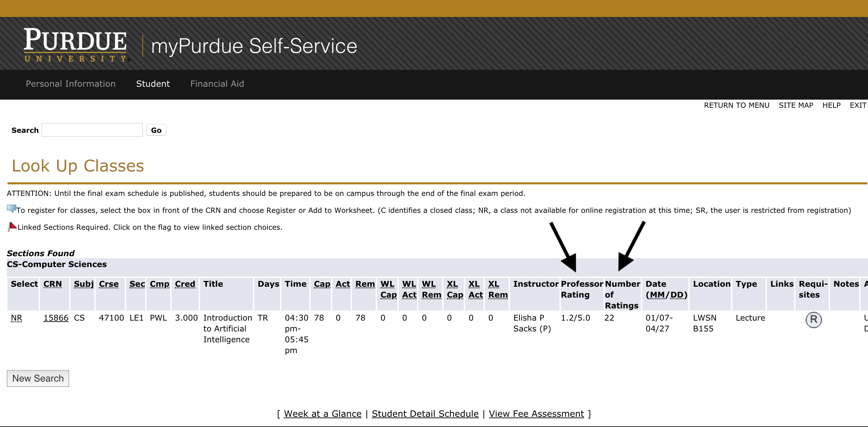868x427 pixels.
Task: Open Week at a Glance link
Action: point(323,414)
